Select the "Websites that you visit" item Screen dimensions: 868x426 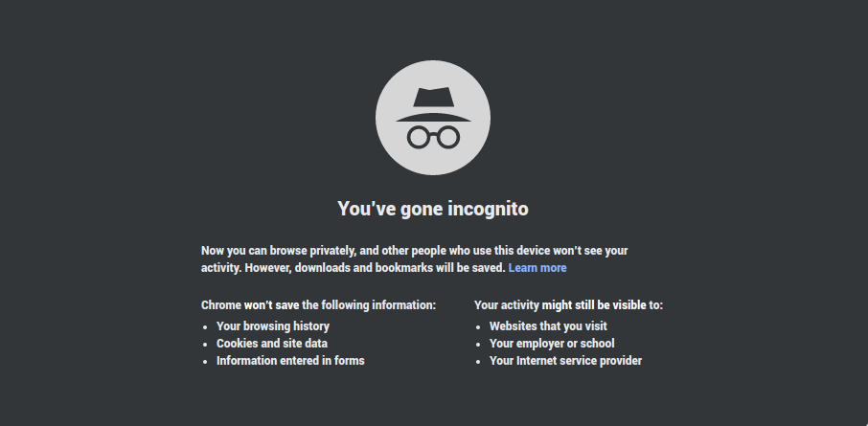[x=548, y=326]
